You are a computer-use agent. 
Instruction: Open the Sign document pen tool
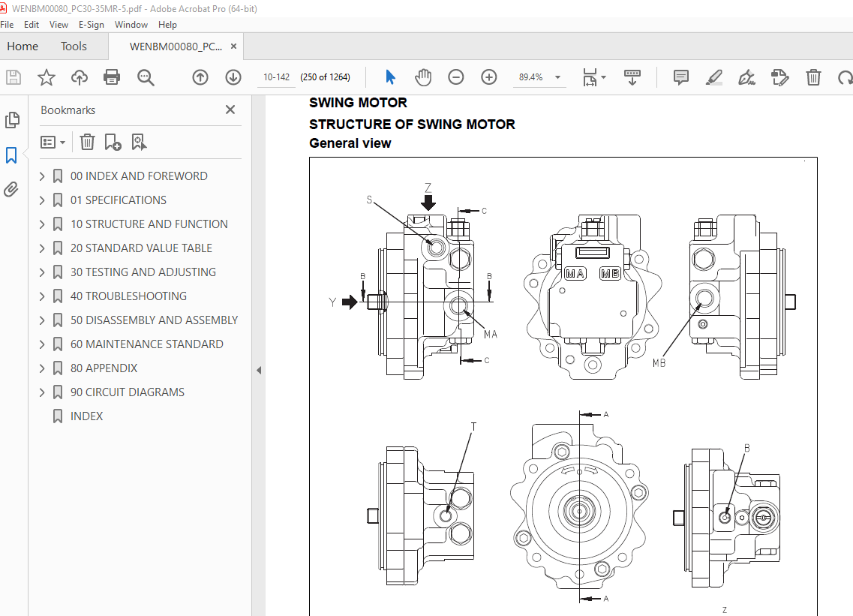click(x=746, y=77)
